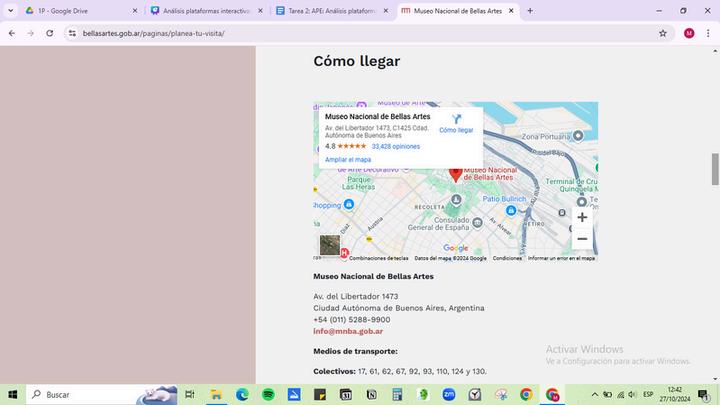Image resolution: width=720 pixels, height=405 pixels.
Task: Open Chrome three-dot menu
Action: click(x=708, y=33)
